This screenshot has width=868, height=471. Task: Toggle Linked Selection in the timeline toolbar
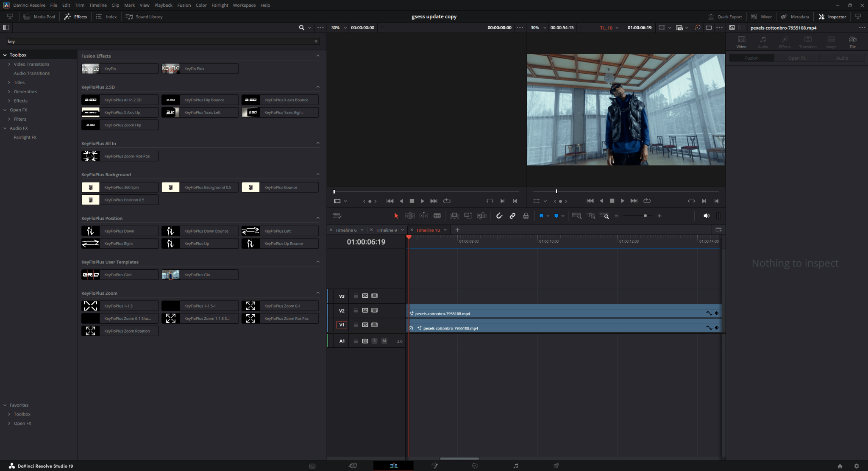512,216
